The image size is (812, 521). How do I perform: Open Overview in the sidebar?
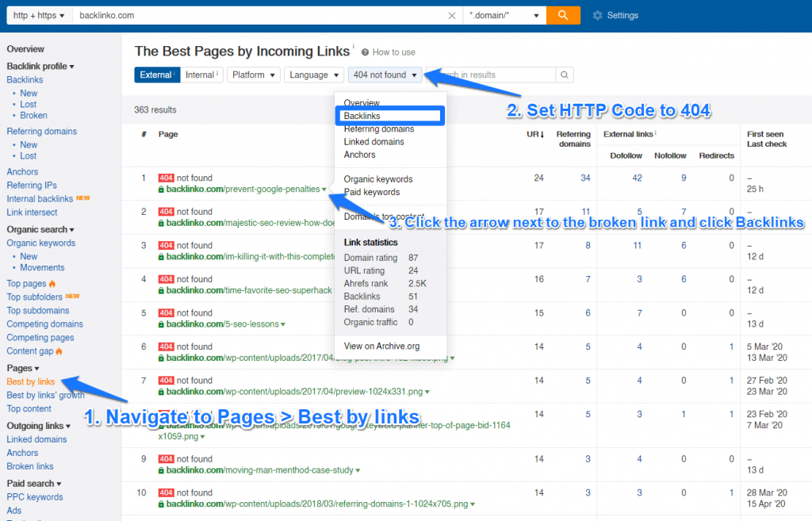coord(25,49)
